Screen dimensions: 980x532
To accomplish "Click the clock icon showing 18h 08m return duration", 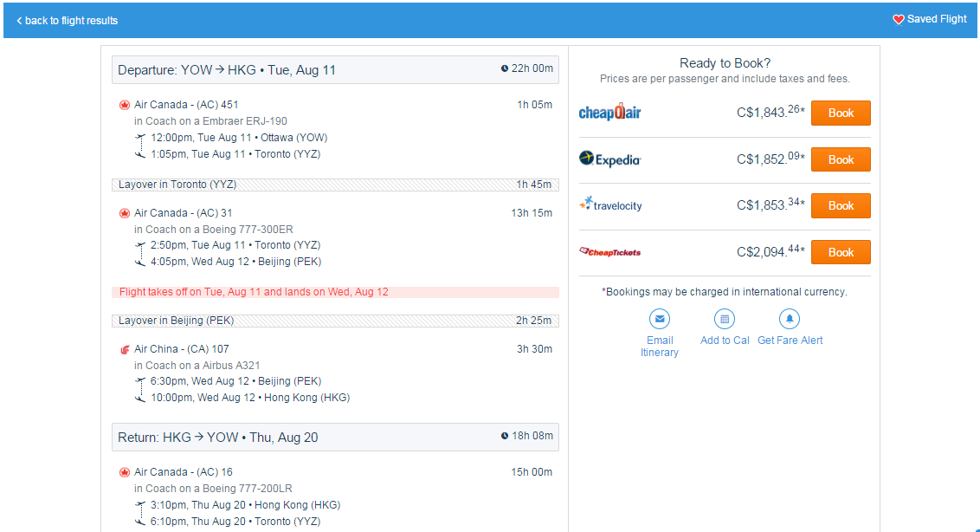I will 506,436.
